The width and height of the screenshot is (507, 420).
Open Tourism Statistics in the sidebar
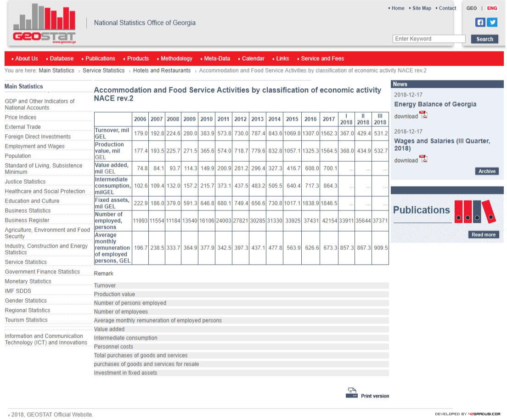coord(26,320)
